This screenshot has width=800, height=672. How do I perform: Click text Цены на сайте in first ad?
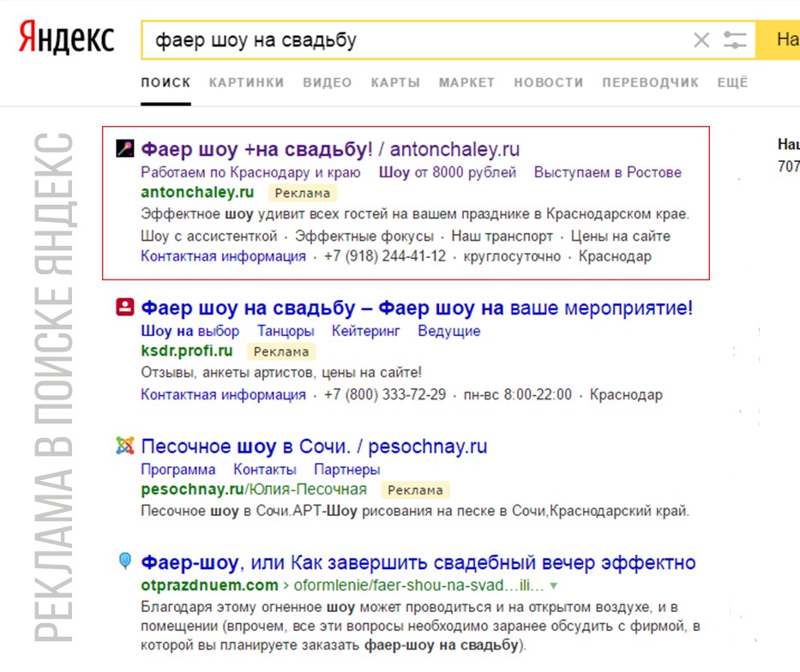tap(621, 236)
